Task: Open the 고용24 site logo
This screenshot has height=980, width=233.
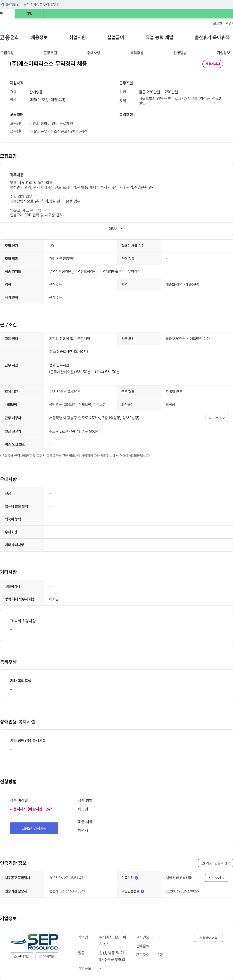Action: [x=9, y=37]
